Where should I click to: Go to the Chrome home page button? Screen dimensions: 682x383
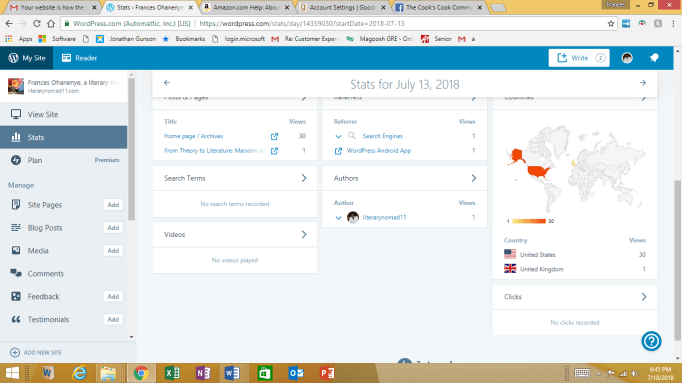tap(51, 23)
